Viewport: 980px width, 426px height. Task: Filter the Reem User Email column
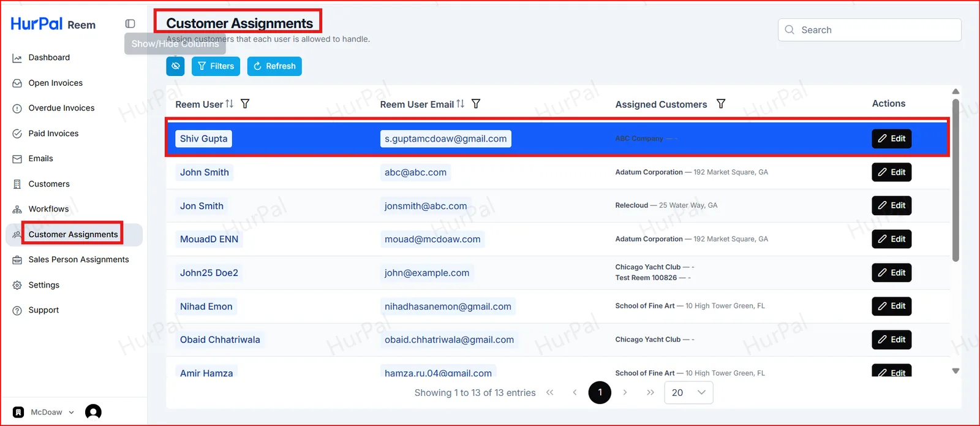pos(476,104)
